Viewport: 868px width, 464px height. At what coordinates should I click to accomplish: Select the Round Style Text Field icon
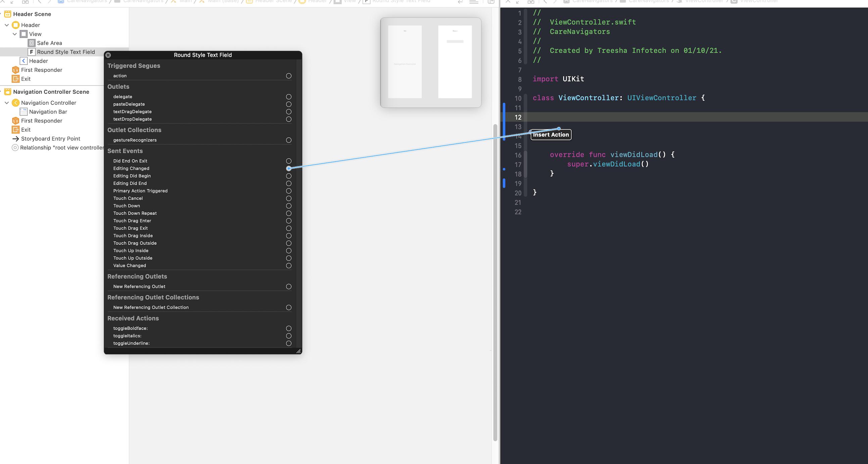[x=32, y=52]
